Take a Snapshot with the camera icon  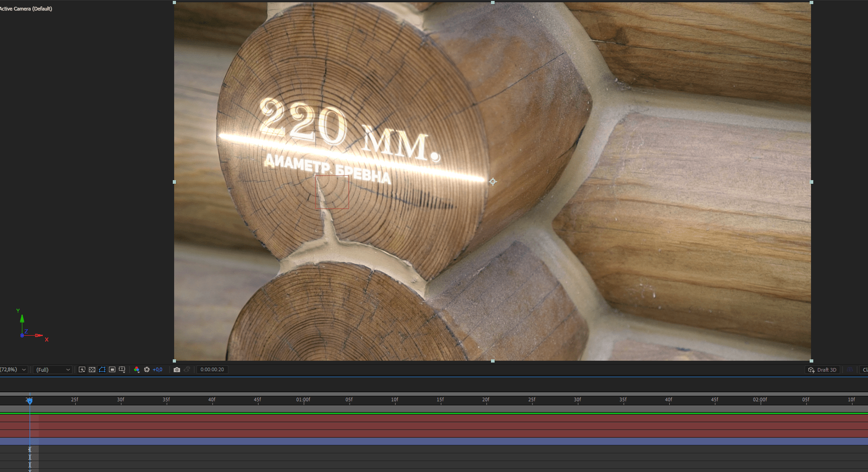[x=177, y=369]
